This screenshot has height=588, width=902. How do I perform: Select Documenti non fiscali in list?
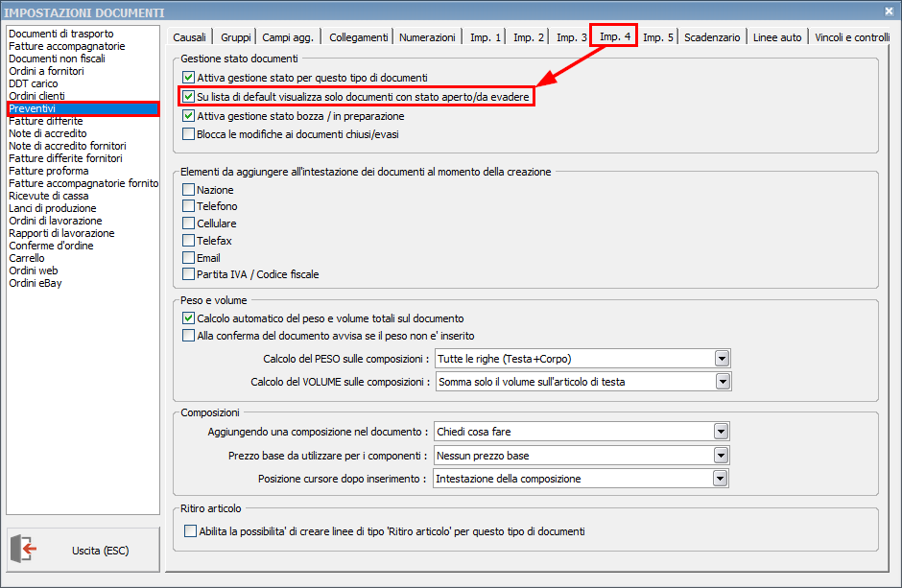click(83, 59)
